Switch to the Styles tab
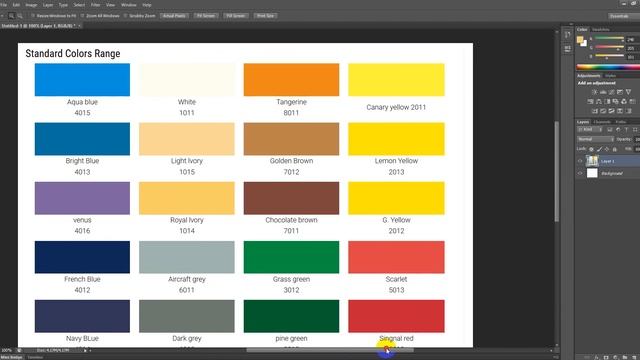The image size is (640, 360). point(611,76)
